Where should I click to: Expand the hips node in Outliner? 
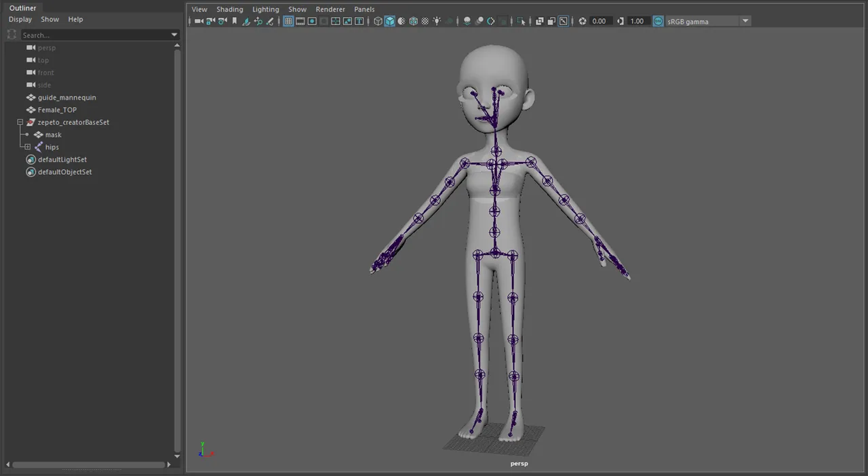pos(27,147)
